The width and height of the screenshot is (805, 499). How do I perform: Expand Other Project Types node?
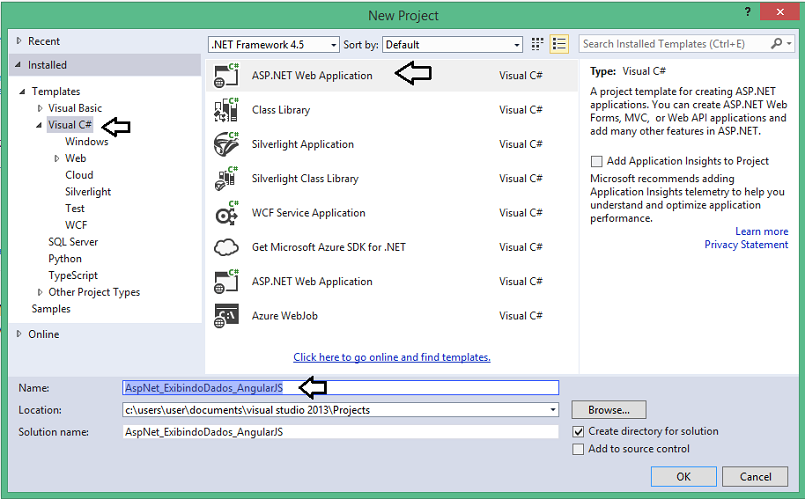pyautogui.click(x=40, y=292)
